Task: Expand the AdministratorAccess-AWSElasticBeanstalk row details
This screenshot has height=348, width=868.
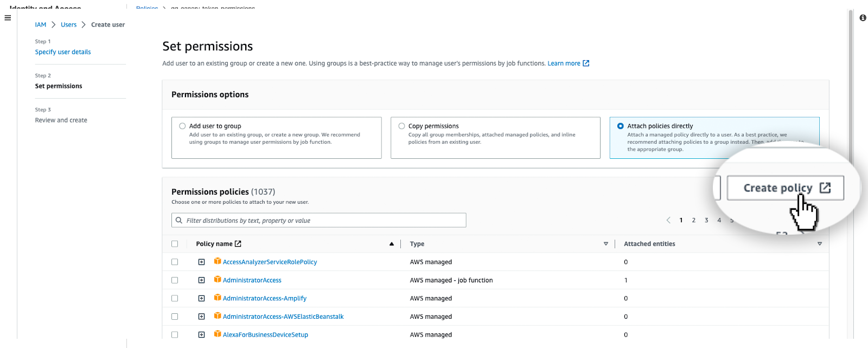Action: point(201,317)
